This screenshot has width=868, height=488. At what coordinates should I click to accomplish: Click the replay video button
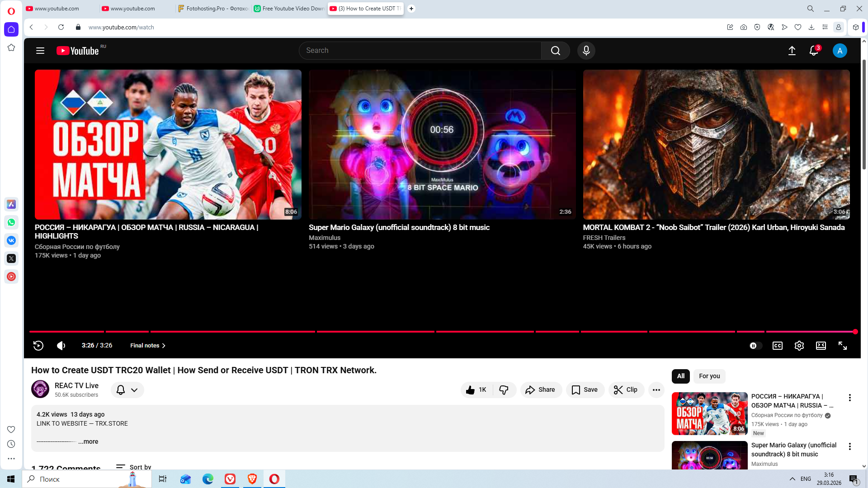[x=38, y=346]
